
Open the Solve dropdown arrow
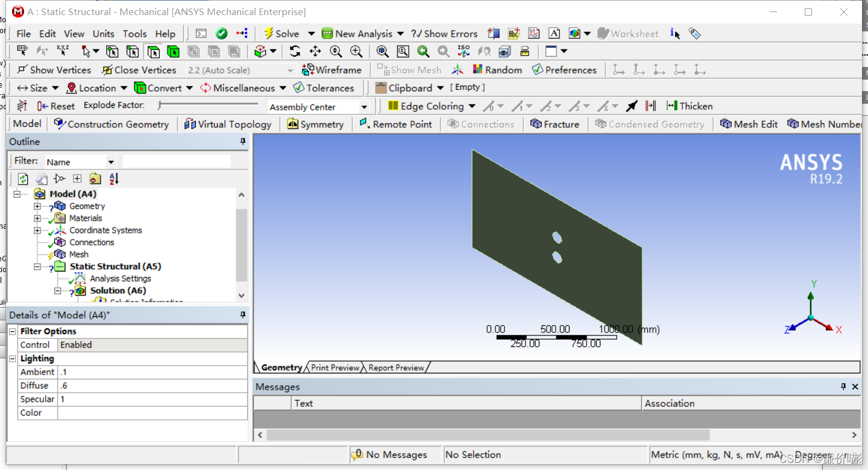(311, 34)
